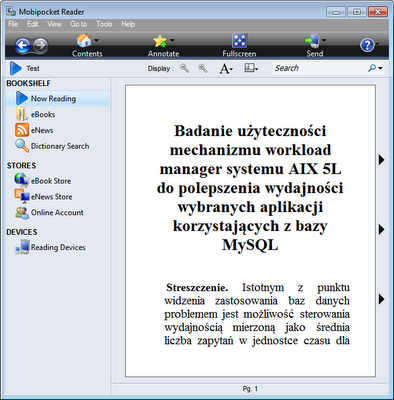Click the Now Reading play icon
The width and height of the screenshot is (394, 400).
[21, 99]
